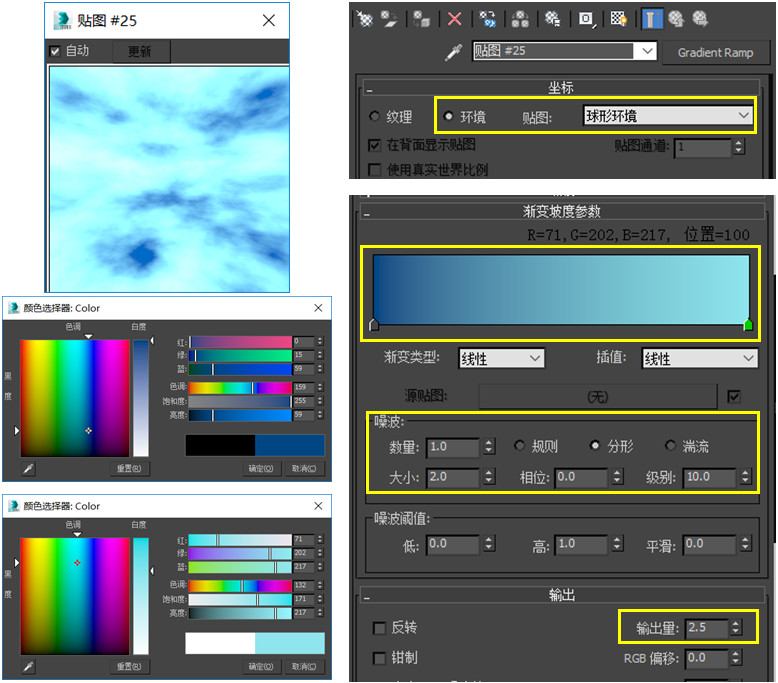Click the green gradient flag at position 100
This screenshot has height=683, width=778.
[x=748, y=325]
